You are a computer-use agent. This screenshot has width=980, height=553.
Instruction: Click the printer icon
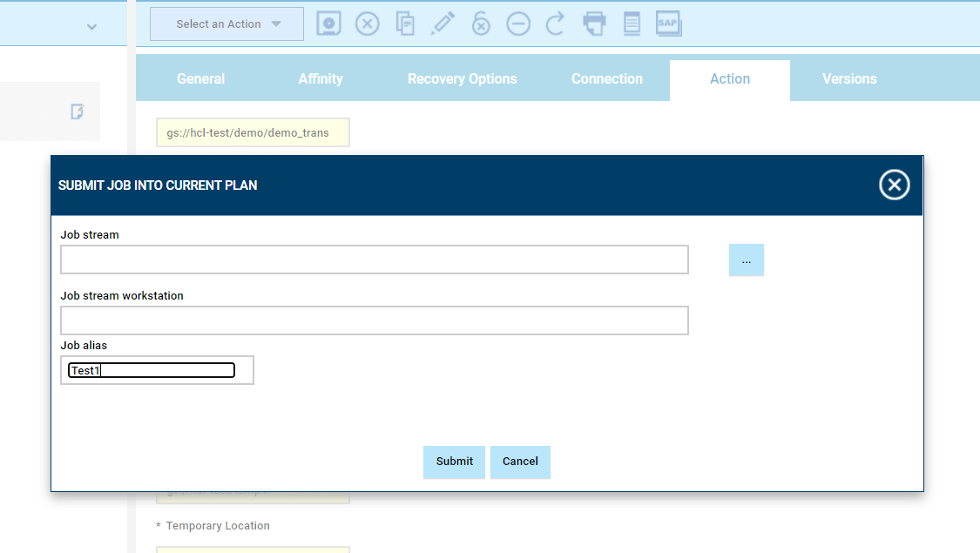pos(594,24)
